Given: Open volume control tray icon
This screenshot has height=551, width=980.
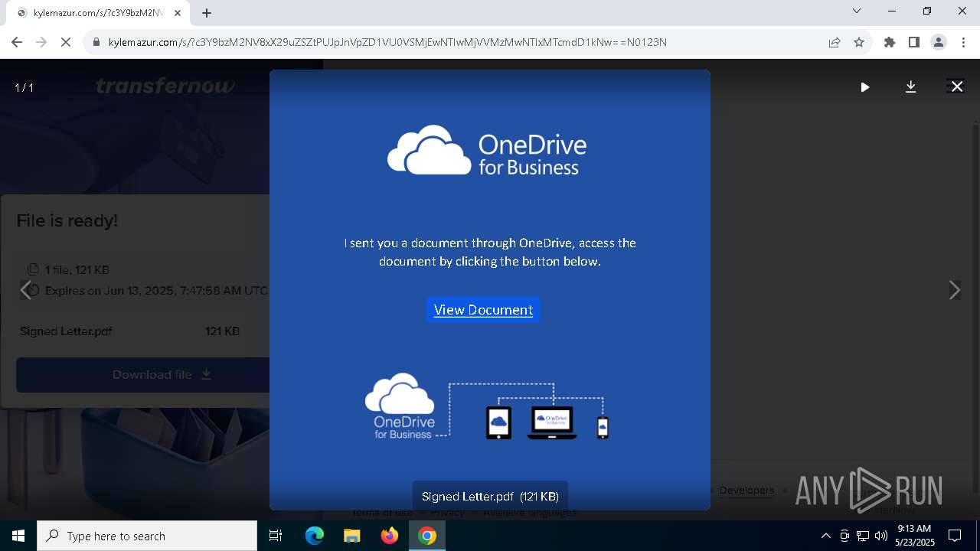Looking at the screenshot, I should click(881, 536).
